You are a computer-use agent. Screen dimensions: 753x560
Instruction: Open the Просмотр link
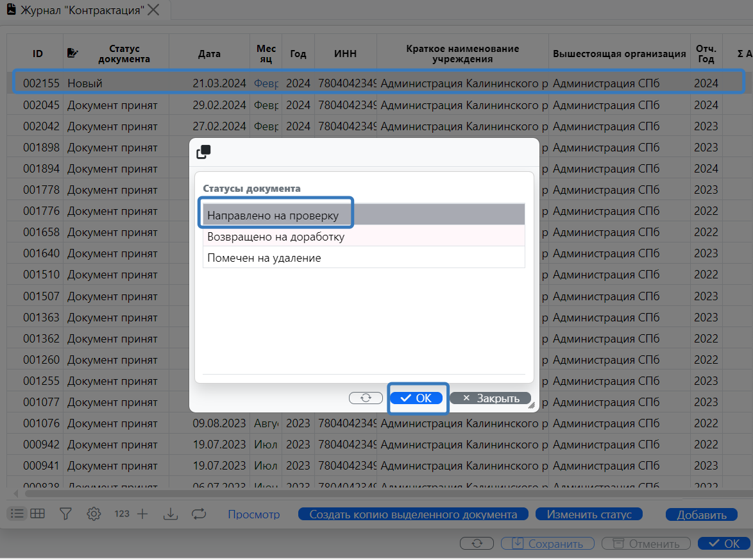(x=254, y=514)
